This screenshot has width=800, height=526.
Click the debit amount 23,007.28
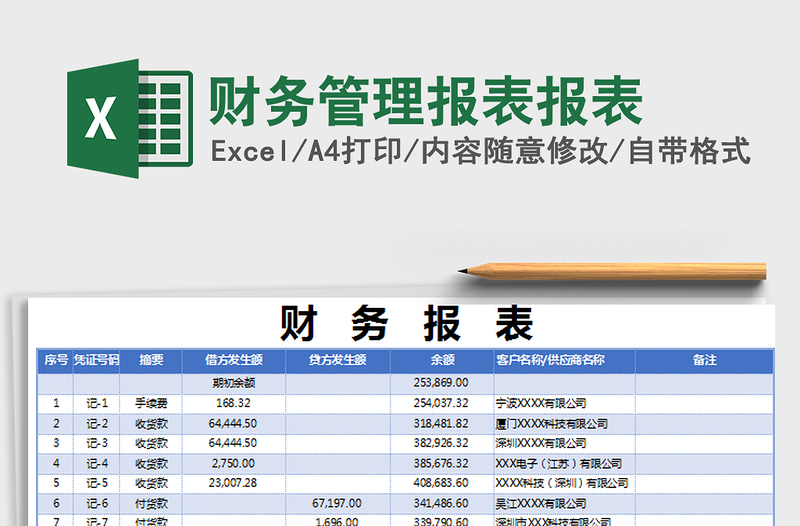[x=233, y=483]
